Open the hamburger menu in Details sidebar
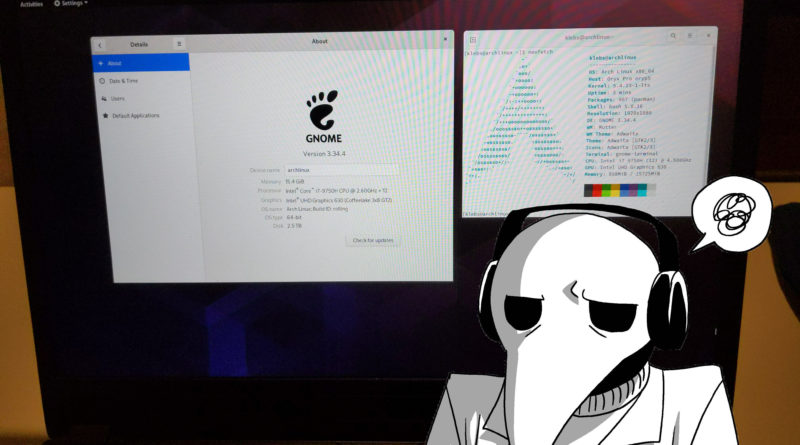Image resolution: width=800 pixels, height=445 pixels. [x=179, y=44]
